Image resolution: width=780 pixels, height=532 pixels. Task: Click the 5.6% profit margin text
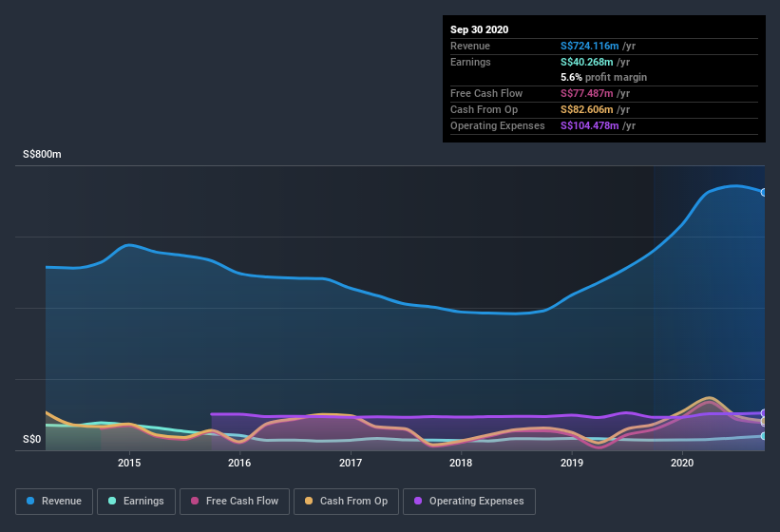click(x=603, y=77)
